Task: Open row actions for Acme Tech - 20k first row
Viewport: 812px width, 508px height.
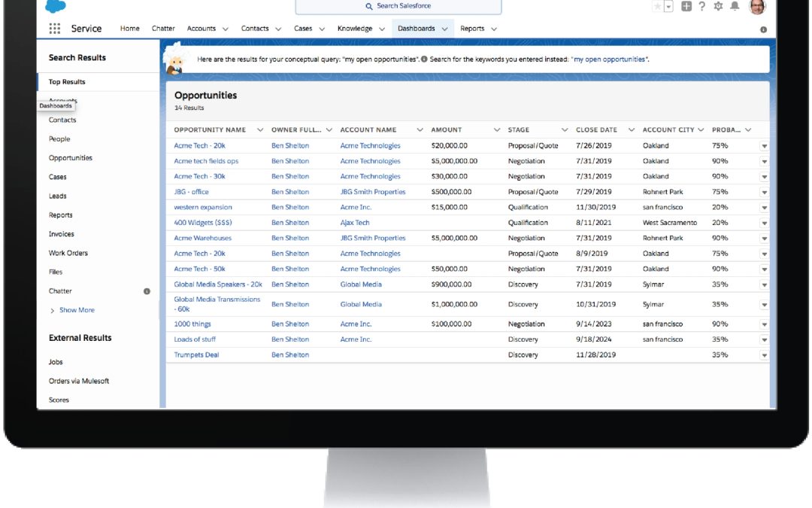Action: point(765,146)
